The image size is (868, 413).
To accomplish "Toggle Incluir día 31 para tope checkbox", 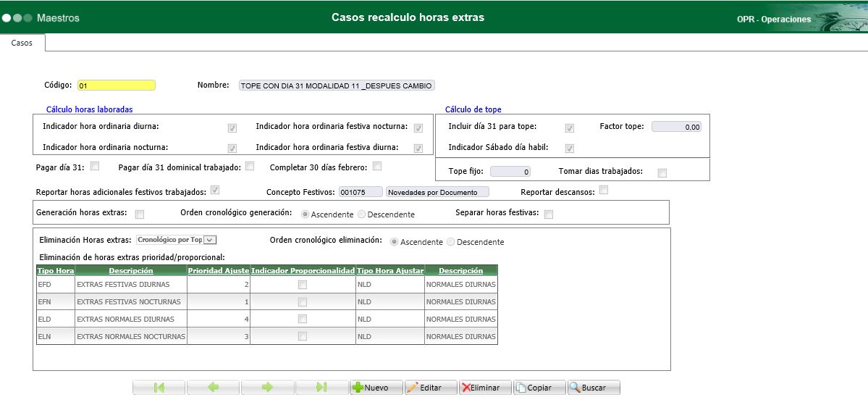I will [569, 128].
